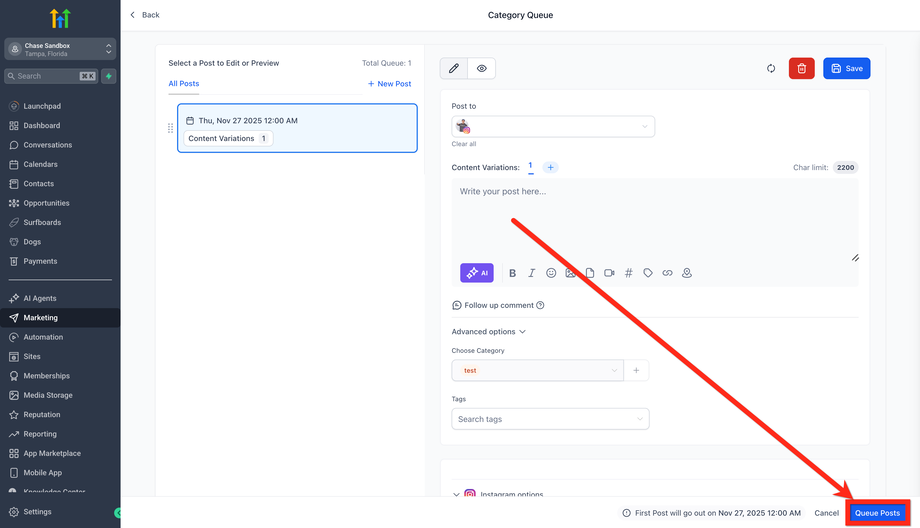Toggle italic formatting
This screenshot has width=920, height=528.
click(531, 273)
